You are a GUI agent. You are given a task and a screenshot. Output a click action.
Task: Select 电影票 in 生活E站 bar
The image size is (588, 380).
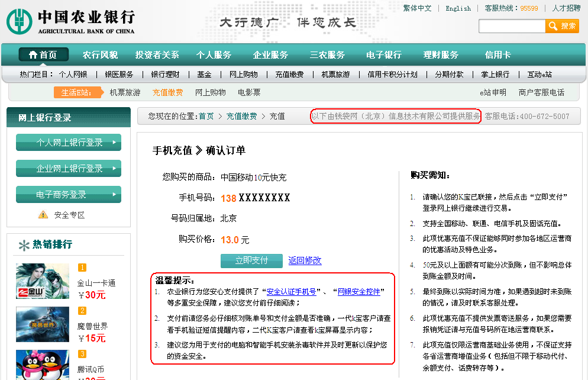pyautogui.click(x=249, y=92)
